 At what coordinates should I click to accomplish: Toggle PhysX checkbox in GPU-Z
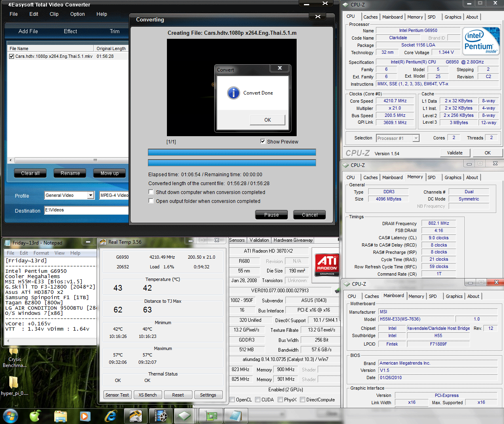(280, 400)
